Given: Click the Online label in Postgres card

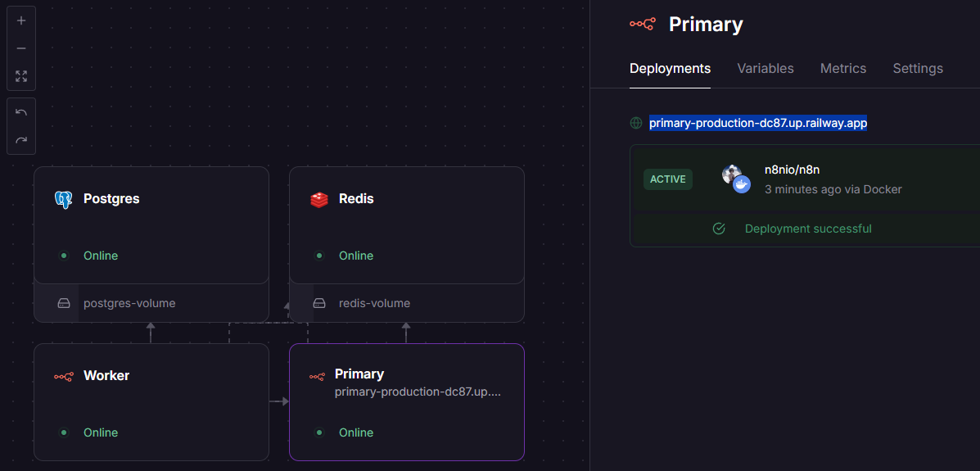Looking at the screenshot, I should pyautogui.click(x=101, y=256).
